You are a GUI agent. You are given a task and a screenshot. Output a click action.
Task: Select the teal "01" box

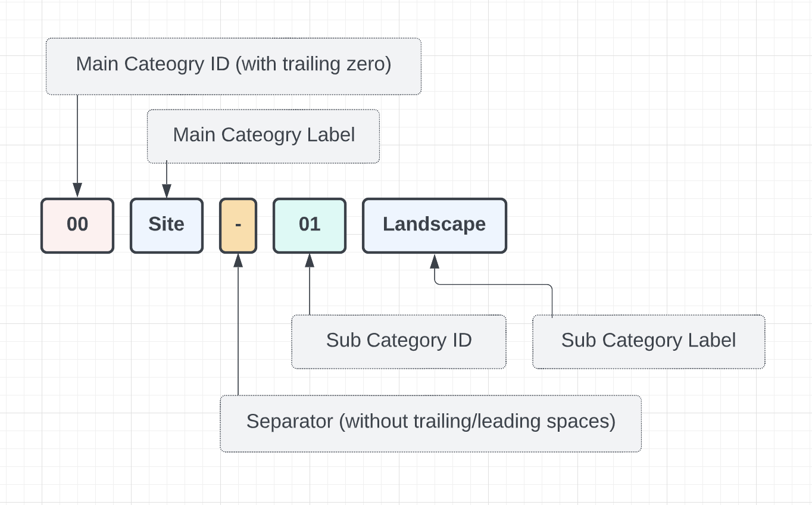pyautogui.click(x=310, y=226)
